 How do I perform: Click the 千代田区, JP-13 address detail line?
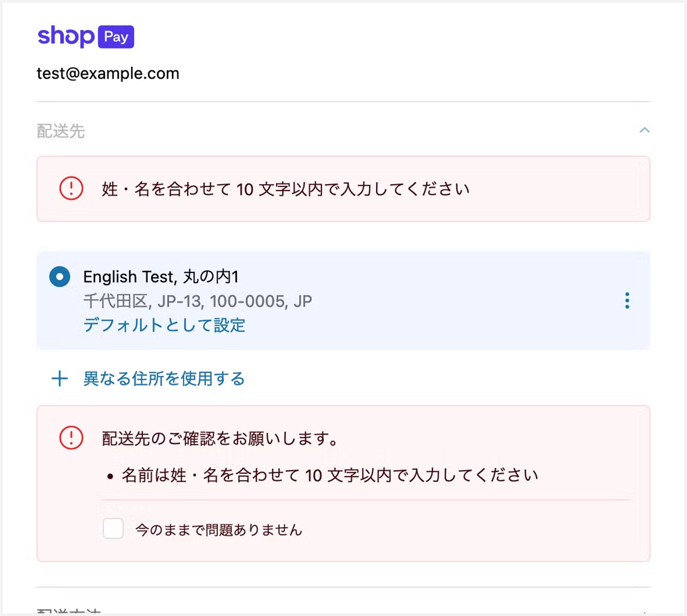[198, 301]
